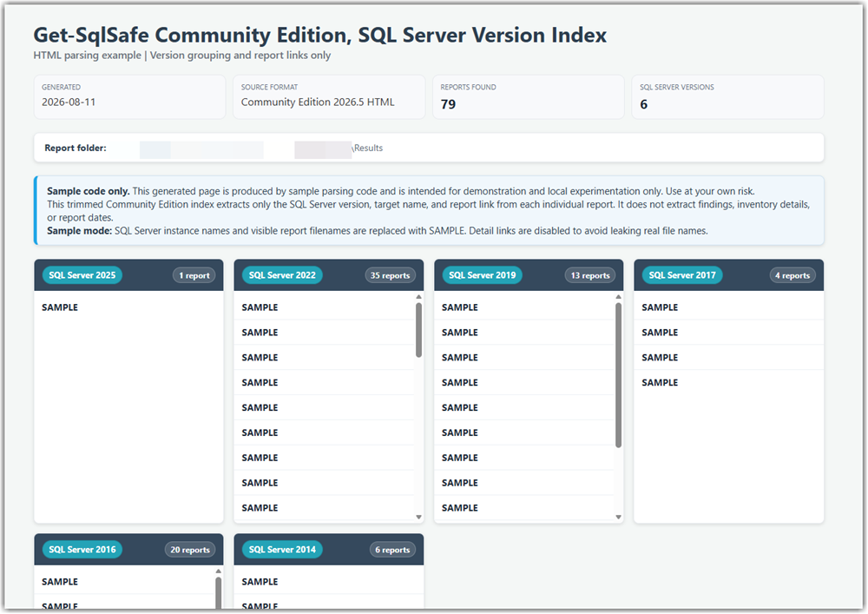Viewport: 868px width, 614px height.
Task: Click the '20 reports' count pill
Action: coord(190,551)
